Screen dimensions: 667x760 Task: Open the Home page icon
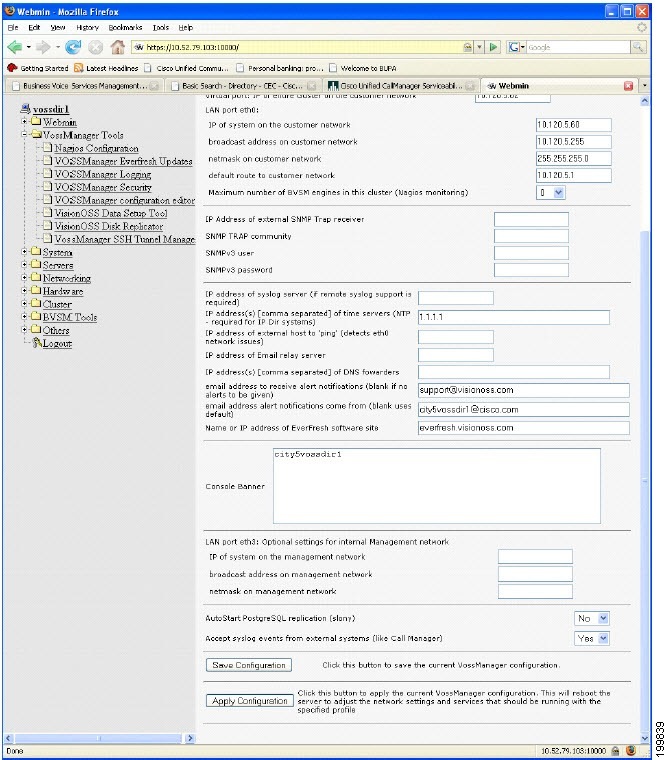(117, 47)
